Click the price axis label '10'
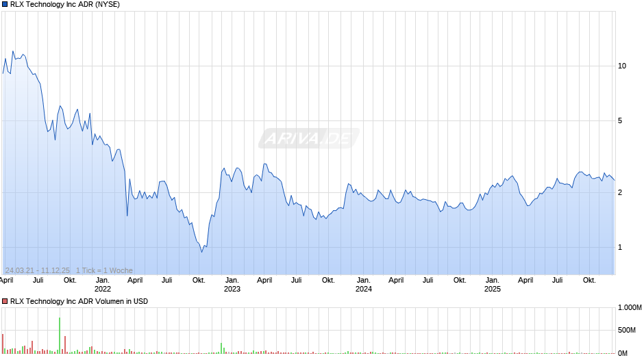The height and width of the screenshot is (360, 644). [622, 66]
